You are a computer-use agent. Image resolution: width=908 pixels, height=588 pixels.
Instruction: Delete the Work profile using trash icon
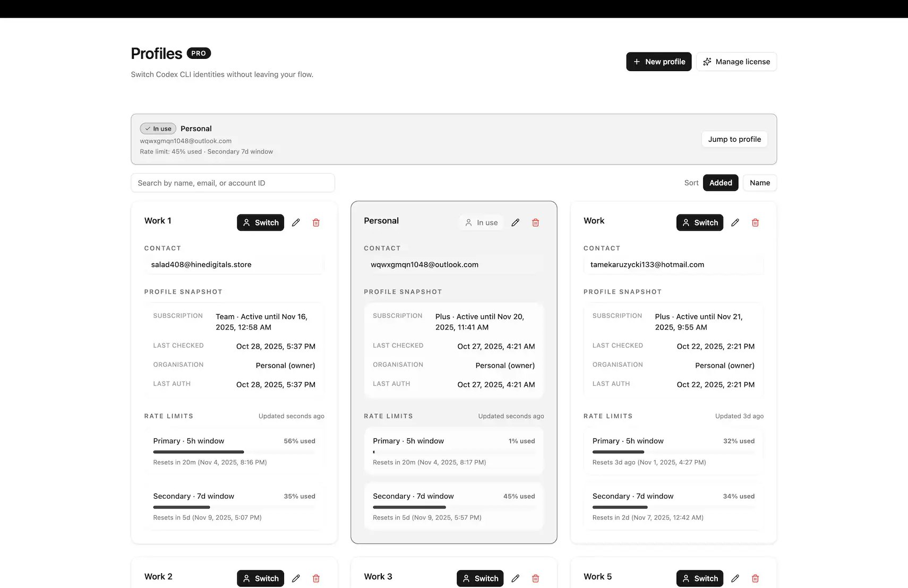pyautogui.click(x=755, y=222)
